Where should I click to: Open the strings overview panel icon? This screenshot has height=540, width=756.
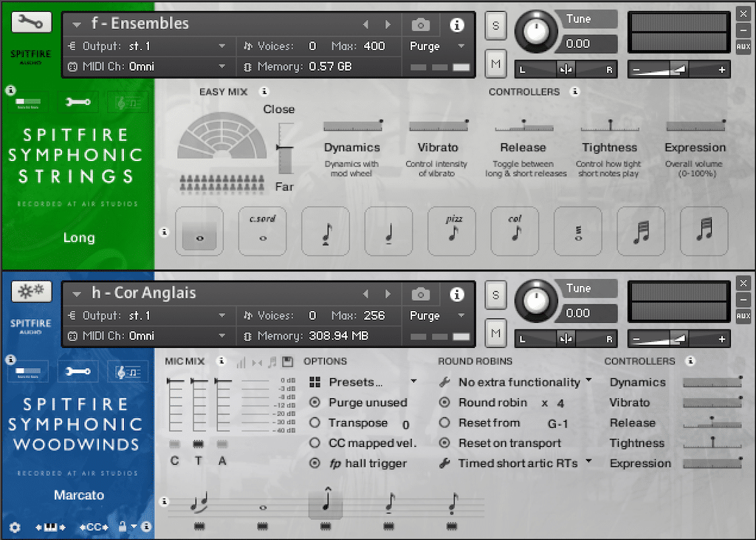pos(28,102)
